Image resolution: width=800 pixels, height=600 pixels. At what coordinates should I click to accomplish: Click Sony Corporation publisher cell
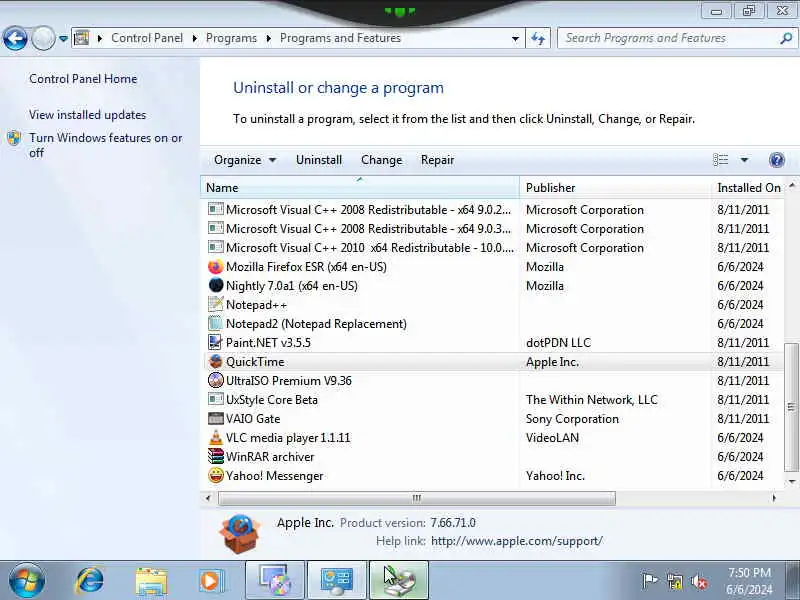pos(572,419)
